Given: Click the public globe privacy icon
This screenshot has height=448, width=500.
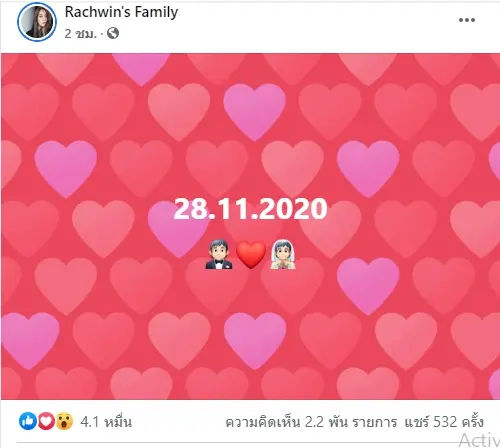Looking at the screenshot, I should 113,33.
